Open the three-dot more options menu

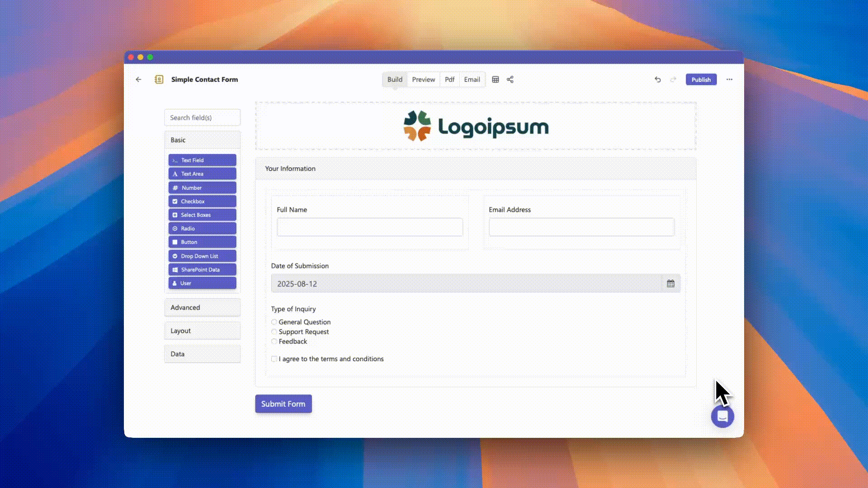[x=729, y=80]
